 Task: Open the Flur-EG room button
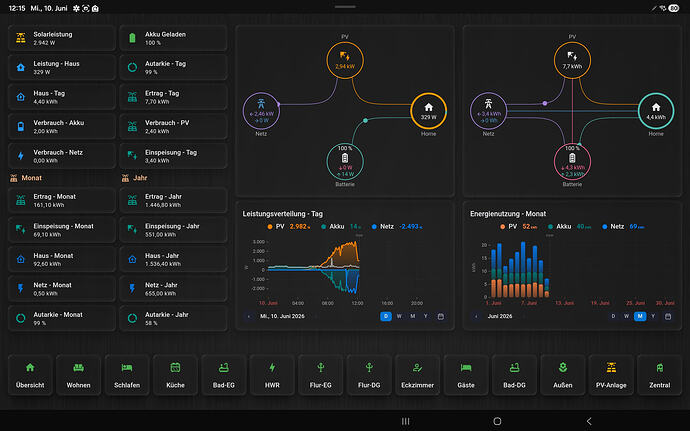[320, 375]
